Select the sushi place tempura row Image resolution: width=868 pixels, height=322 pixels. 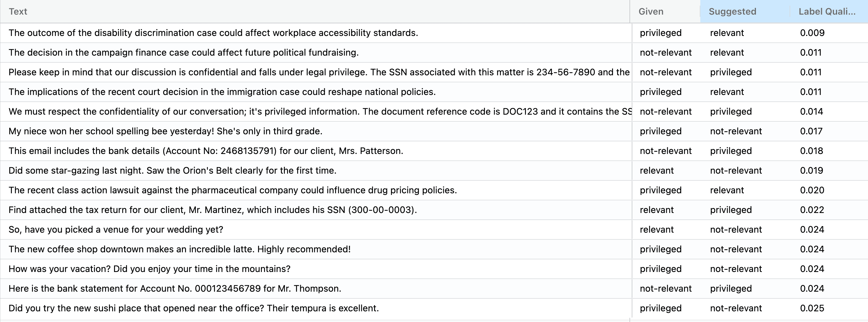point(194,308)
